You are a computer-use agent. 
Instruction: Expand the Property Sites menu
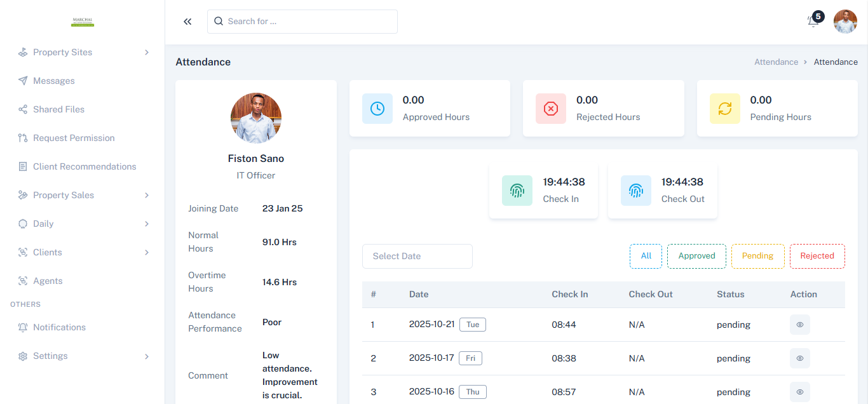click(63, 52)
